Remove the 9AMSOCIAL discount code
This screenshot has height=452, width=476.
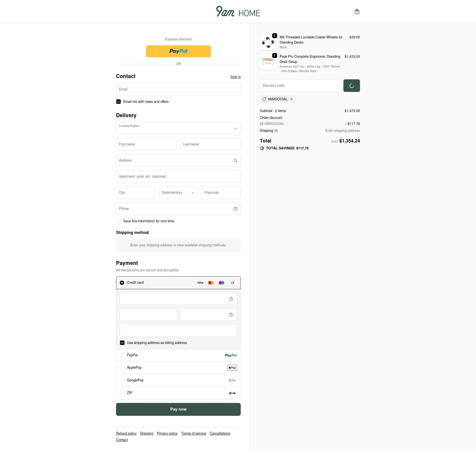(x=292, y=99)
